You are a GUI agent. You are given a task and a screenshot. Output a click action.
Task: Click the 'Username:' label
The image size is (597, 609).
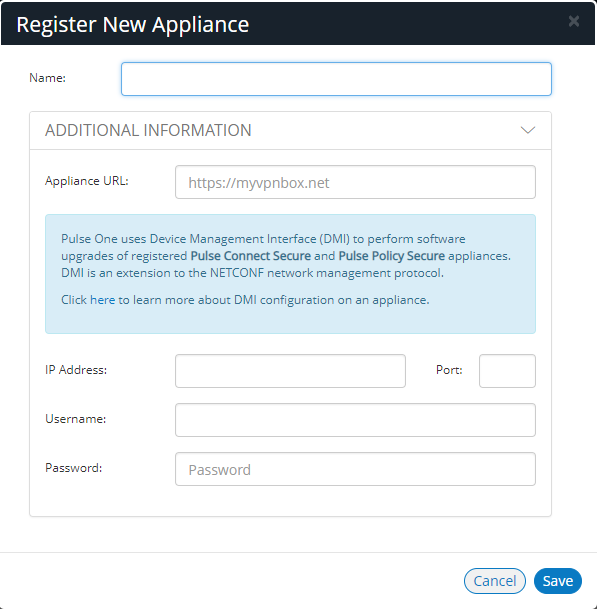tap(75, 419)
